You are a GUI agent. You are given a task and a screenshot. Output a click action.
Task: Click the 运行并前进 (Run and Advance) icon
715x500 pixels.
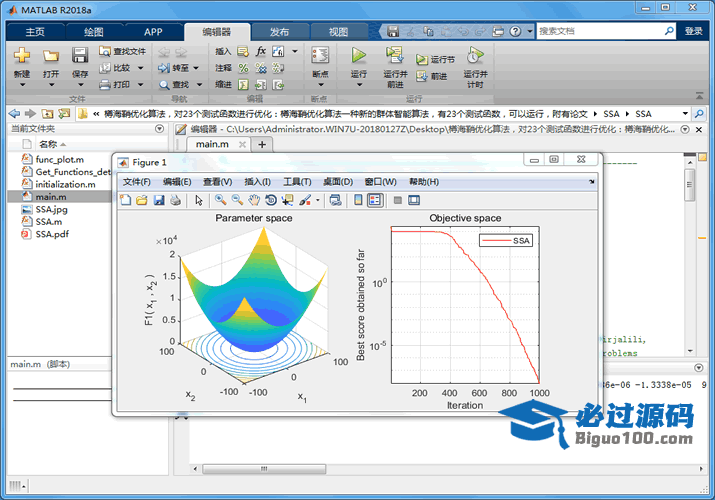click(x=395, y=55)
